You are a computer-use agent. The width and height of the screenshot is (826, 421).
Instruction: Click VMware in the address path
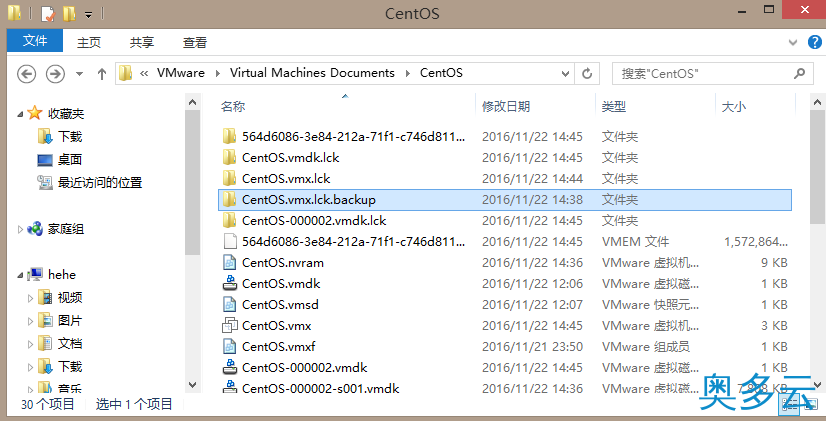tap(181, 73)
